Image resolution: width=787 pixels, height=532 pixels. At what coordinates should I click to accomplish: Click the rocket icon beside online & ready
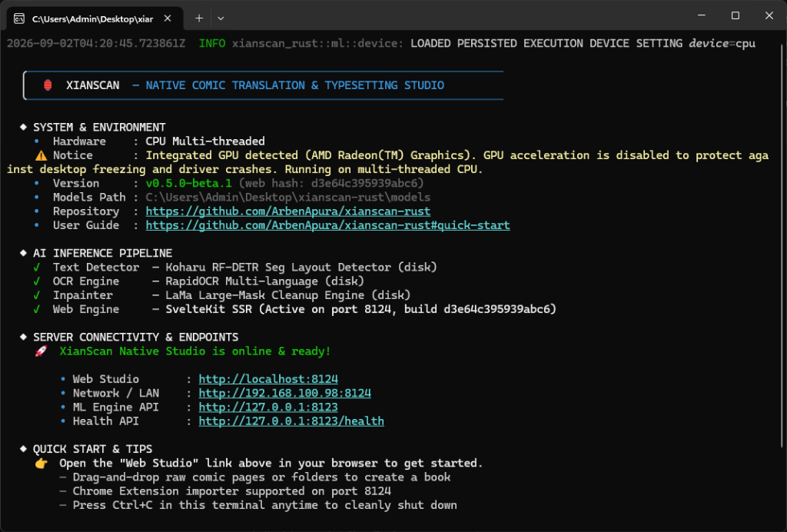(x=42, y=351)
